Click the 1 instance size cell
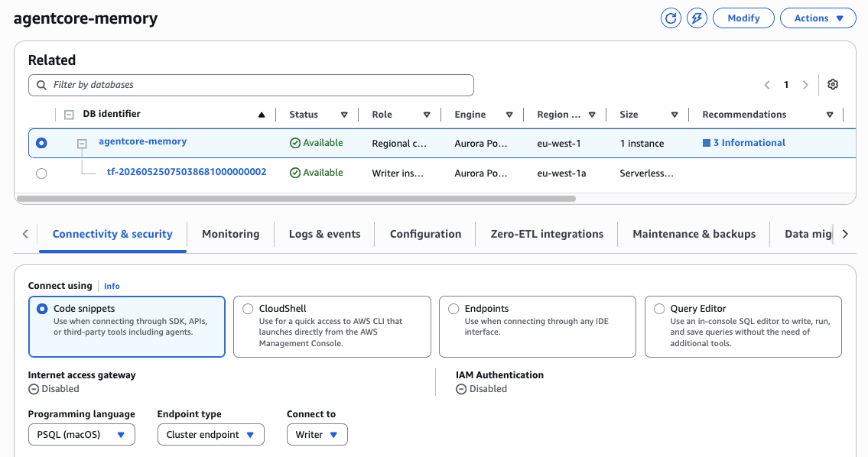The height and width of the screenshot is (457, 868). pyautogui.click(x=642, y=144)
